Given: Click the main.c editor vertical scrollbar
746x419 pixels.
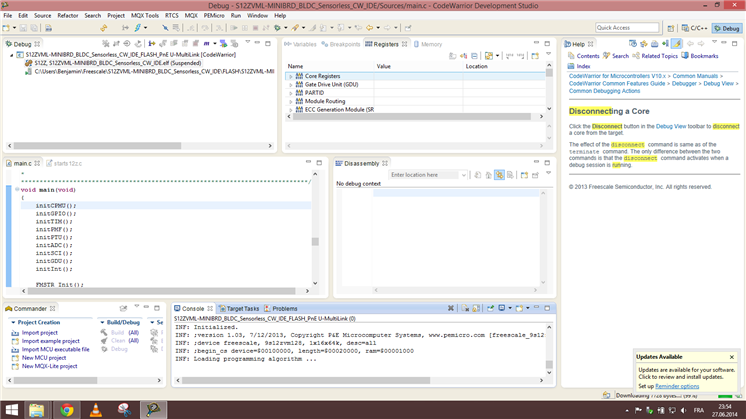Looking at the screenshot, I should coord(315,242).
